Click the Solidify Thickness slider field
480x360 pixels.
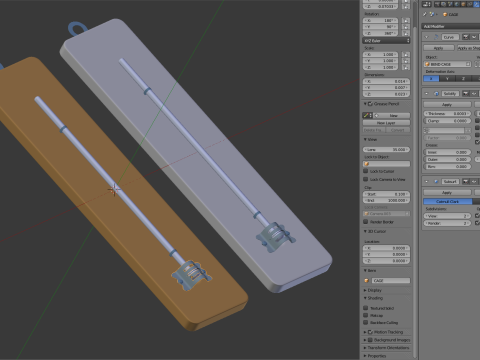[447, 114]
